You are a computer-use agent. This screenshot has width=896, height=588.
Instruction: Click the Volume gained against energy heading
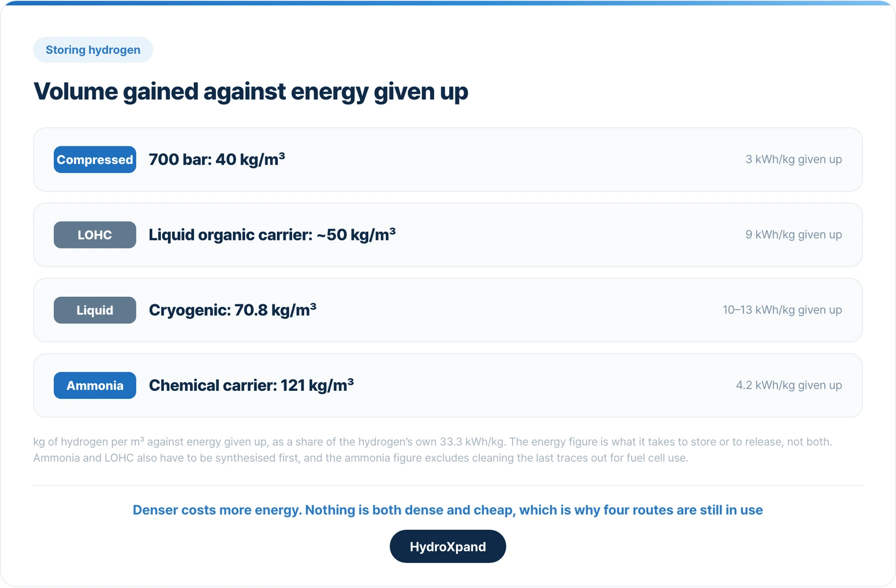(x=251, y=92)
